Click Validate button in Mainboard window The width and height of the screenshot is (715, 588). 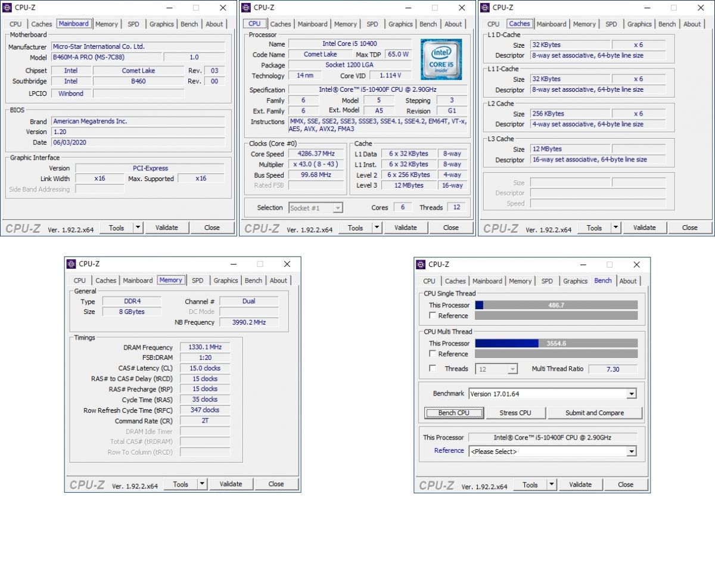pyautogui.click(x=166, y=228)
